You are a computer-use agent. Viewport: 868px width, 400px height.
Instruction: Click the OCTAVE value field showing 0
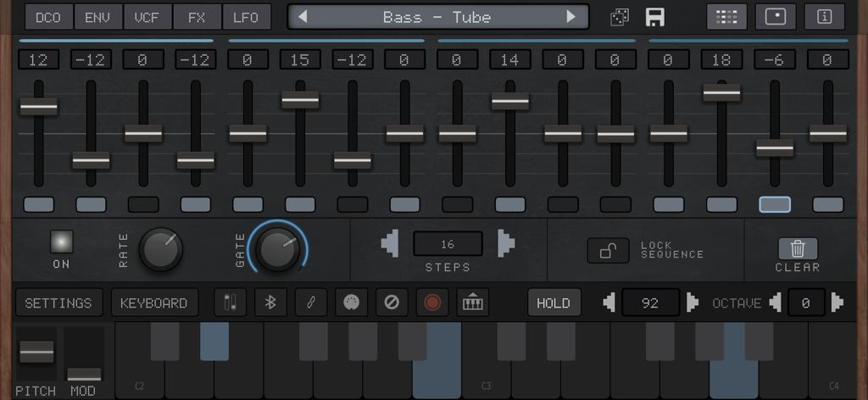point(805,303)
